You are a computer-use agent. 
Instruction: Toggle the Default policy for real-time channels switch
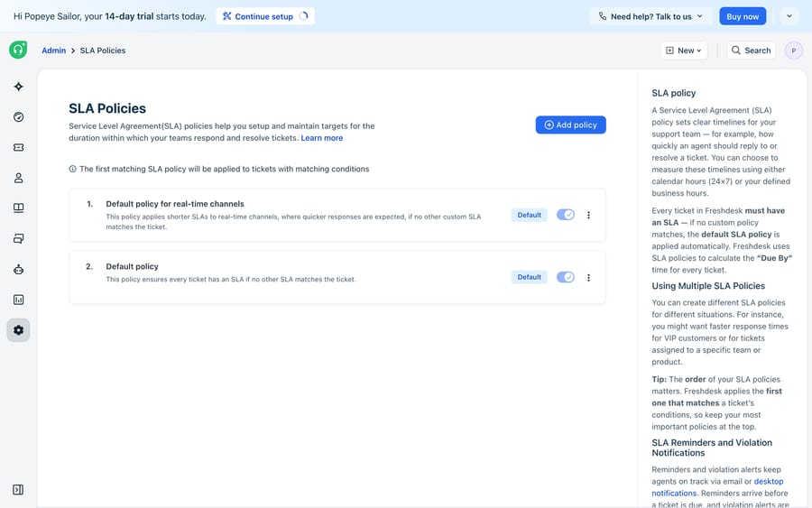[566, 215]
